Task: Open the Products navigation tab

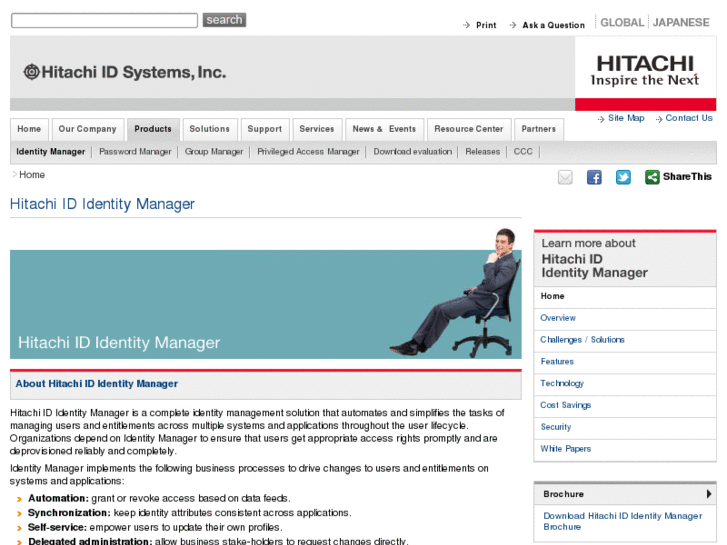Action: click(x=153, y=129)
